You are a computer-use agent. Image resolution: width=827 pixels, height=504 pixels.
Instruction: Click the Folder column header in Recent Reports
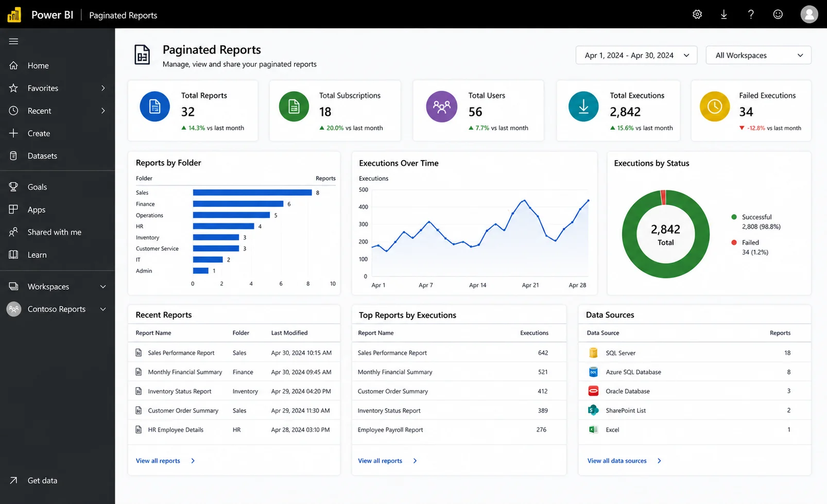pos(240,333)
